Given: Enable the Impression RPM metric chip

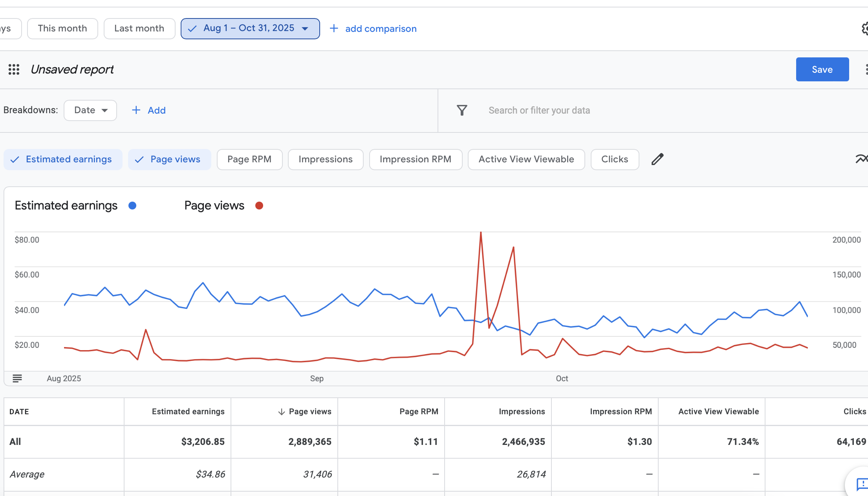Looking at the screenshot, I should pyautogui.click(x=415, y=160).
